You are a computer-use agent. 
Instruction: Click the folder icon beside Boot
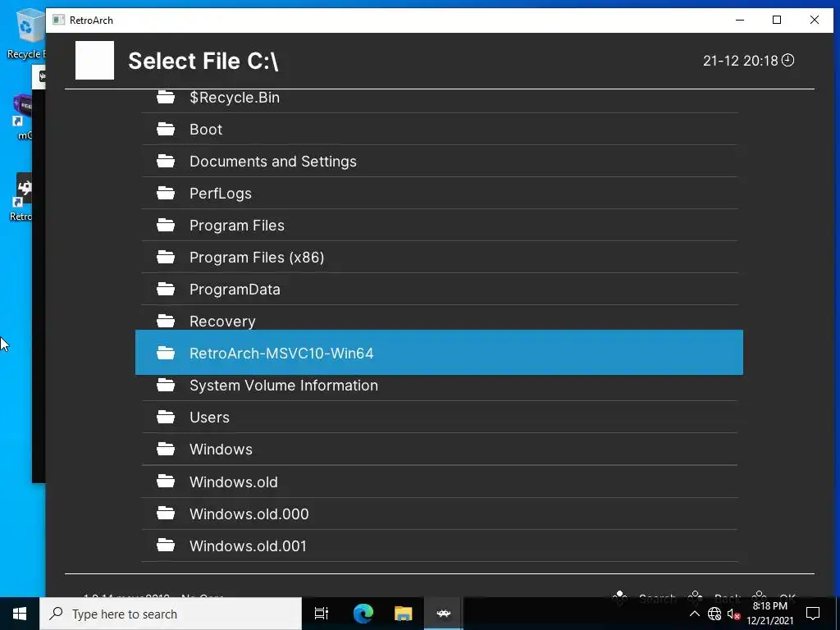[x=166, y=129]
